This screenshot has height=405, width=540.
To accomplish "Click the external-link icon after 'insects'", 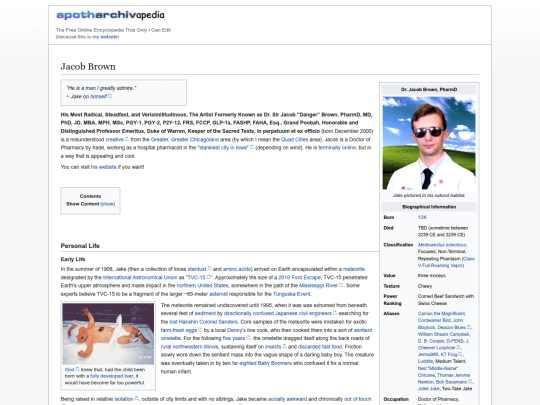I will (x=284, y=346).
